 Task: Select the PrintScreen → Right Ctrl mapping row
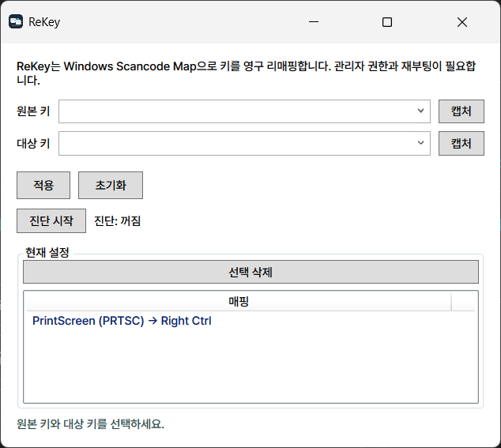click(122, 321)
